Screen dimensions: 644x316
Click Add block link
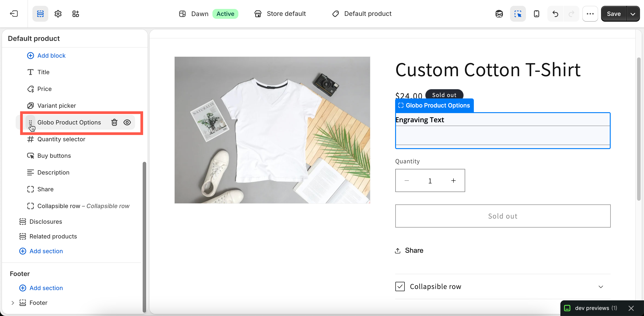tap(46, 55)
